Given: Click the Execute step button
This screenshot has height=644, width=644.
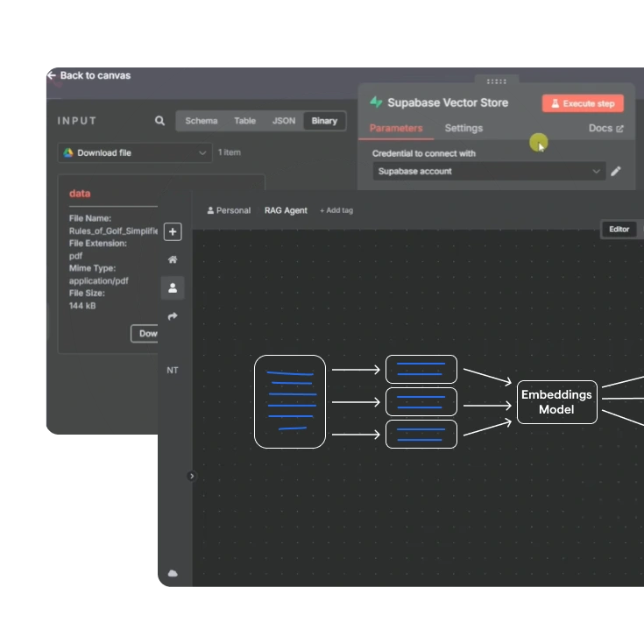Looking at the screenshot, I should [x=583, y=103].
